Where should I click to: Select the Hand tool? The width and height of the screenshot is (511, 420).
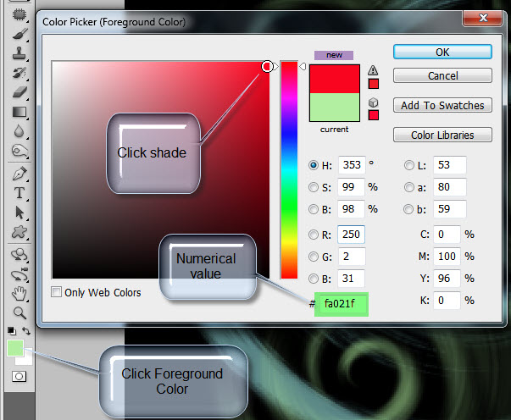pyautogui.click(x=19, y=294)
